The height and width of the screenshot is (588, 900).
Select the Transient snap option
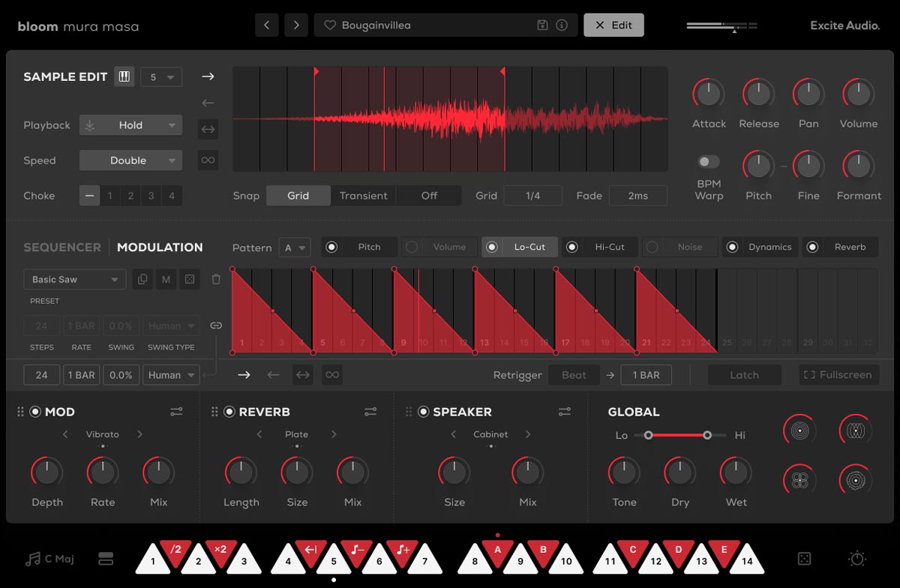pos(363,196)
